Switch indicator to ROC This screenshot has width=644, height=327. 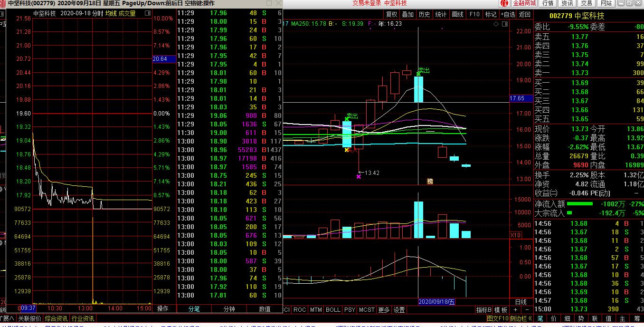coord(300,309)
